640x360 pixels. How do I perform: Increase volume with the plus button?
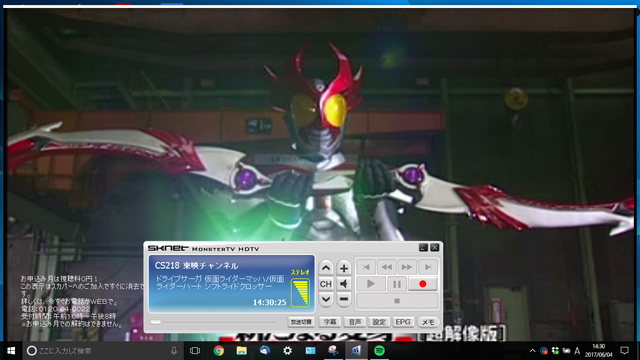(344, 268)
